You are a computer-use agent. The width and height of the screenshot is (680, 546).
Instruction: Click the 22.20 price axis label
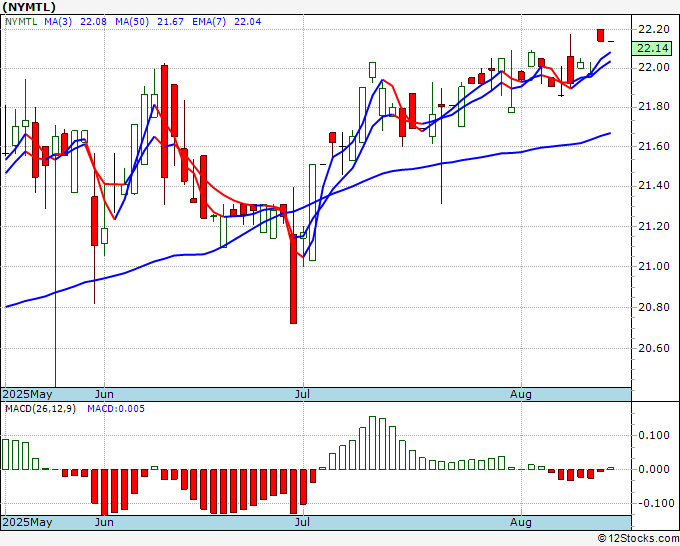point(654,29)
